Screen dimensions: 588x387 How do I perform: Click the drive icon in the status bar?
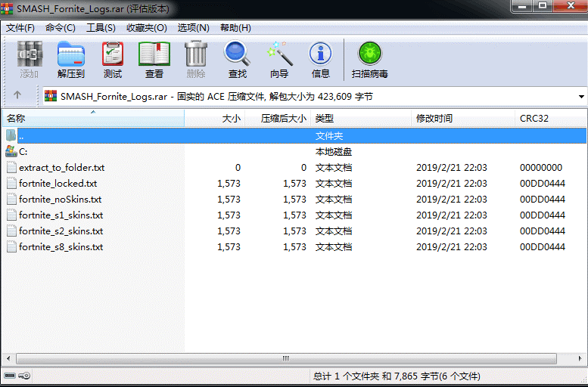(x=10, y=376)
